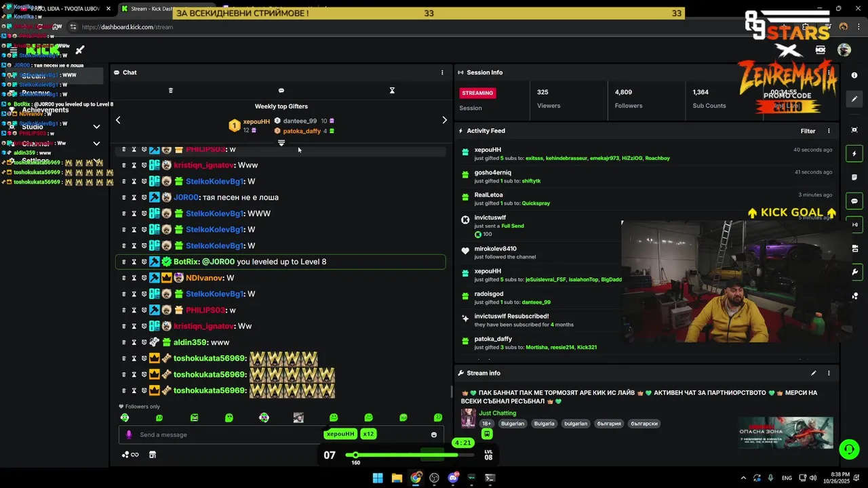
Task: Click the green level progress slider handle
Action: click(355, 455)
